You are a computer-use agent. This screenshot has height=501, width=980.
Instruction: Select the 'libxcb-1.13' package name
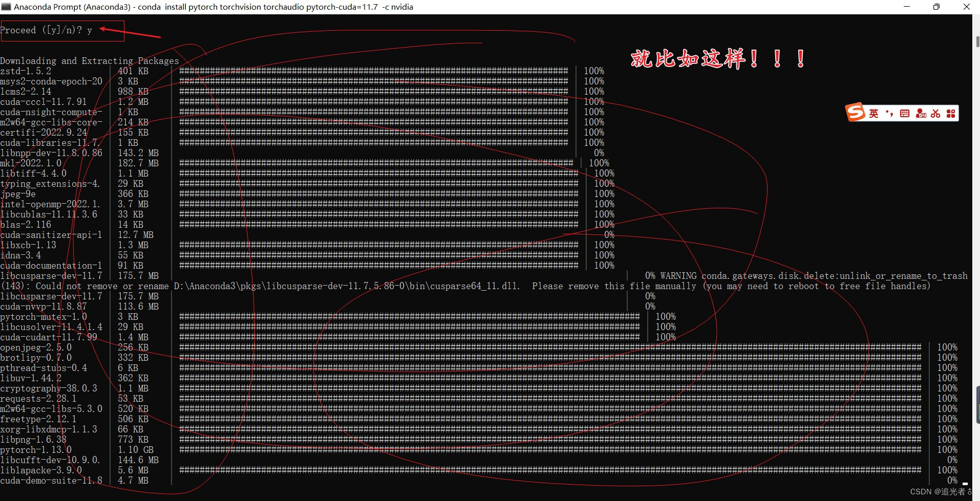pyautogui.click(x=28, y=245)
